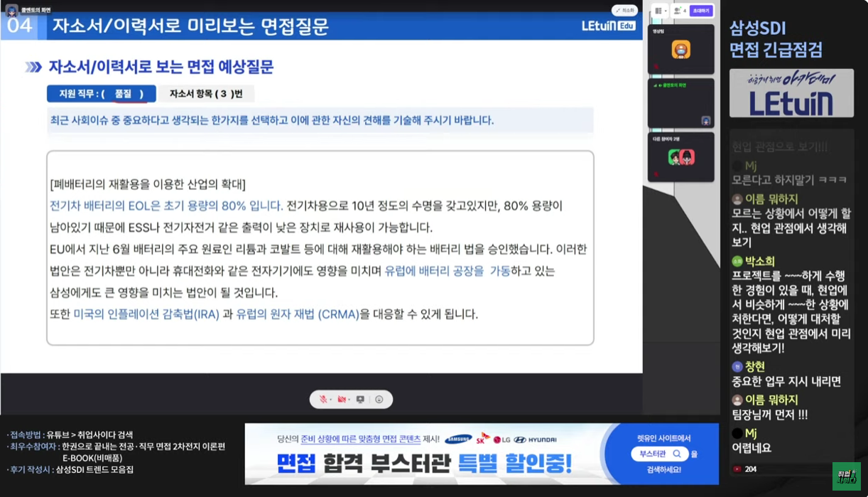868x497 pixels.
Task: Open the emoji reaction icon
Action: pyautogui.click(x=379, y=400)
